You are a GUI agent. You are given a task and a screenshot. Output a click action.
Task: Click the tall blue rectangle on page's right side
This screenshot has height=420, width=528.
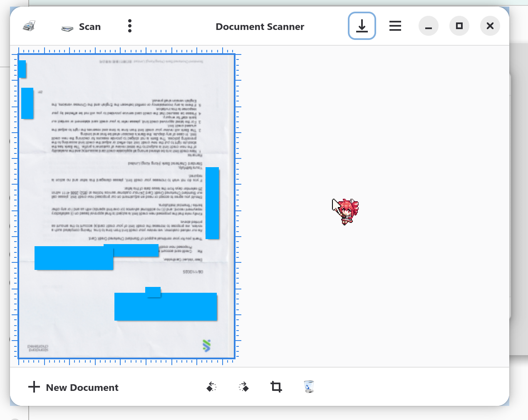click(x=212, y=203)
